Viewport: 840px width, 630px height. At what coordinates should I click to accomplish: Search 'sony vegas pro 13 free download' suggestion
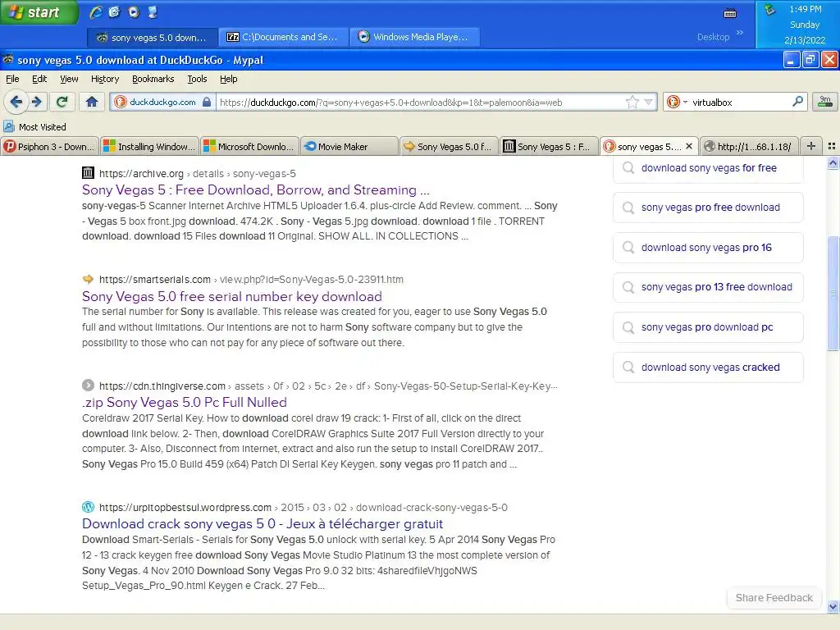click(708, 287)
